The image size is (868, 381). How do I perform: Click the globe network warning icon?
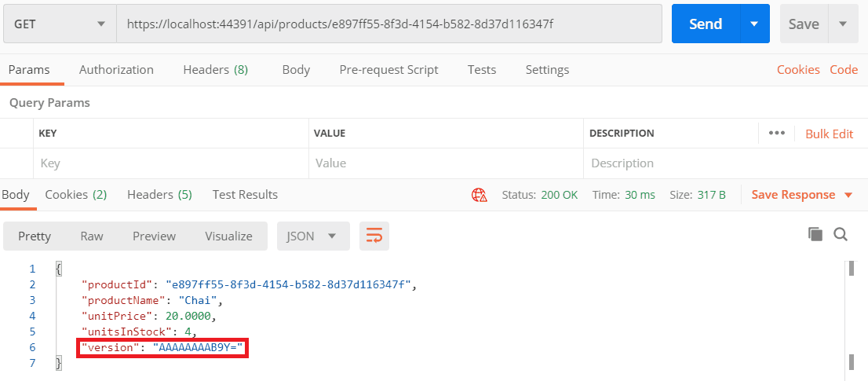coord(478,195)
